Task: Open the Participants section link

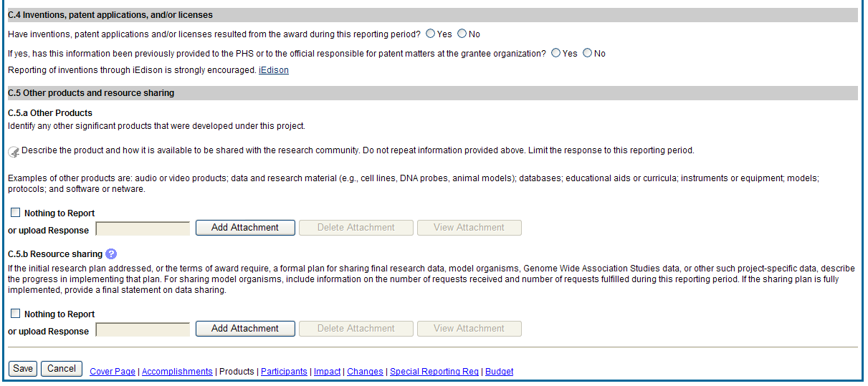Action: point(284,372)
